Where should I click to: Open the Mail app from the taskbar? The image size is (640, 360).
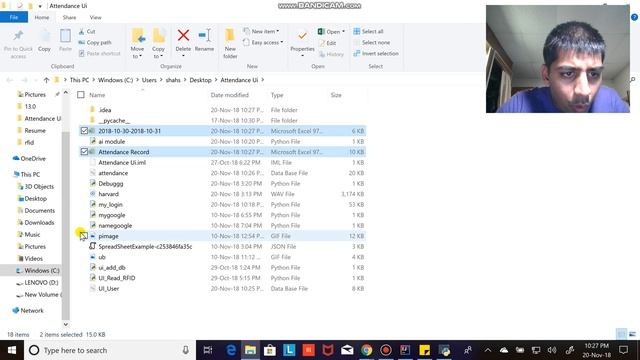click(347, 350)
